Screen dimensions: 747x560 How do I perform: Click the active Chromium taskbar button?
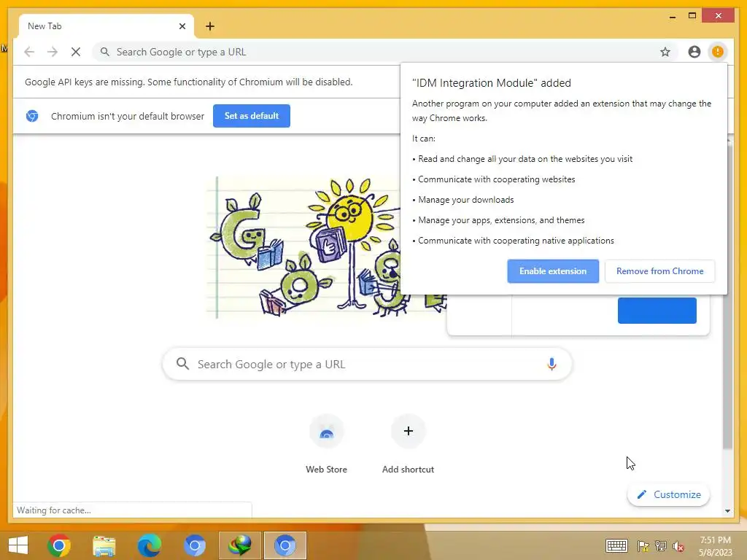(285, 545)
